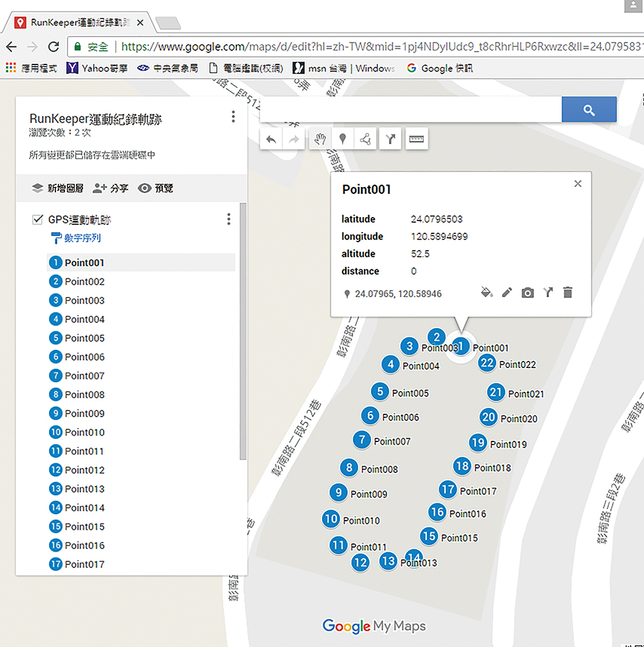
Task: Select Point001 in the layer list
Action: pyautogui.click(x=141, y=262)
